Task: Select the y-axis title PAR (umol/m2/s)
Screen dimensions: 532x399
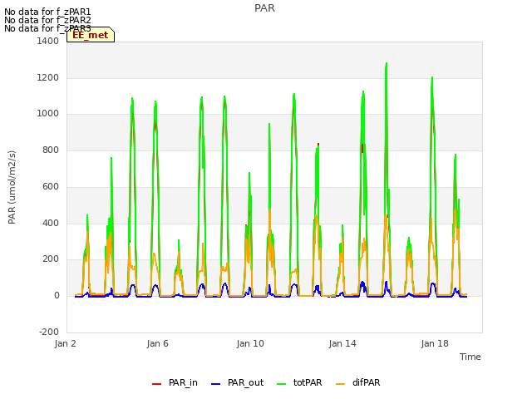Action: coord(12,187)
